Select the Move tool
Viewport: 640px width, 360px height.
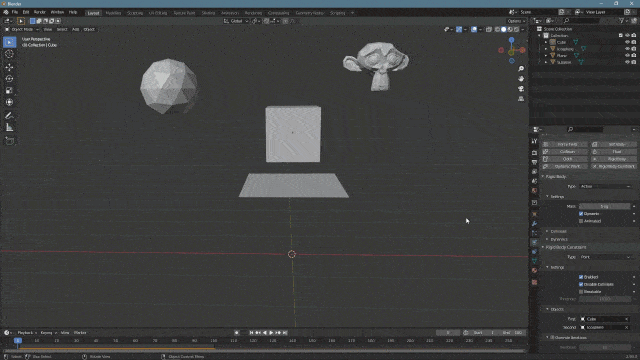coord(9,67)
